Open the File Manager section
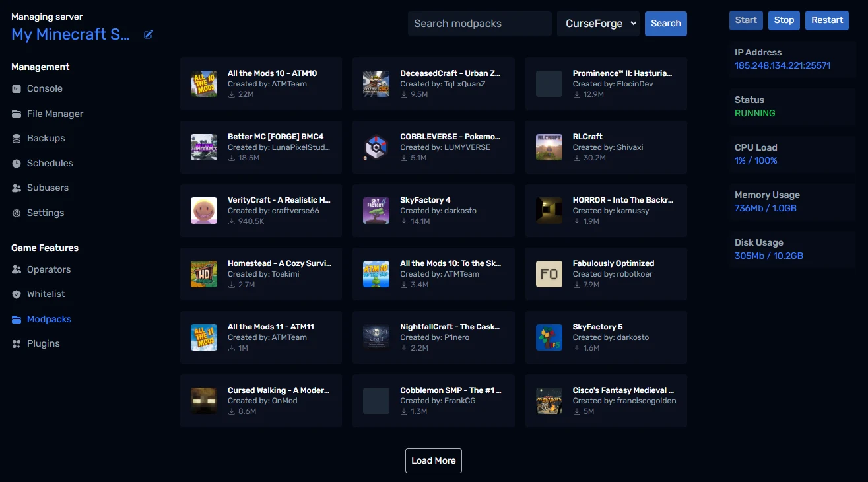 55,114
